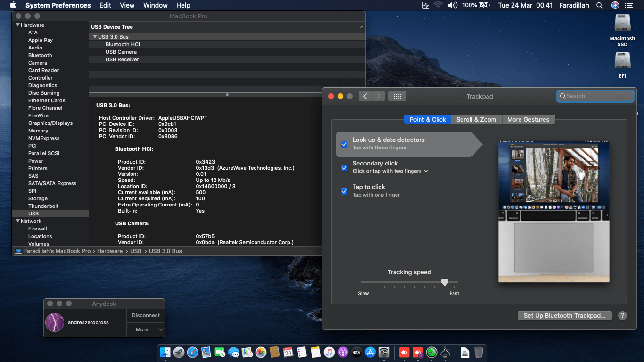Image resolution: width=644 pixels, height=362 pixels.
Task: Click the Show All grid icon
Action: [397, 96]
